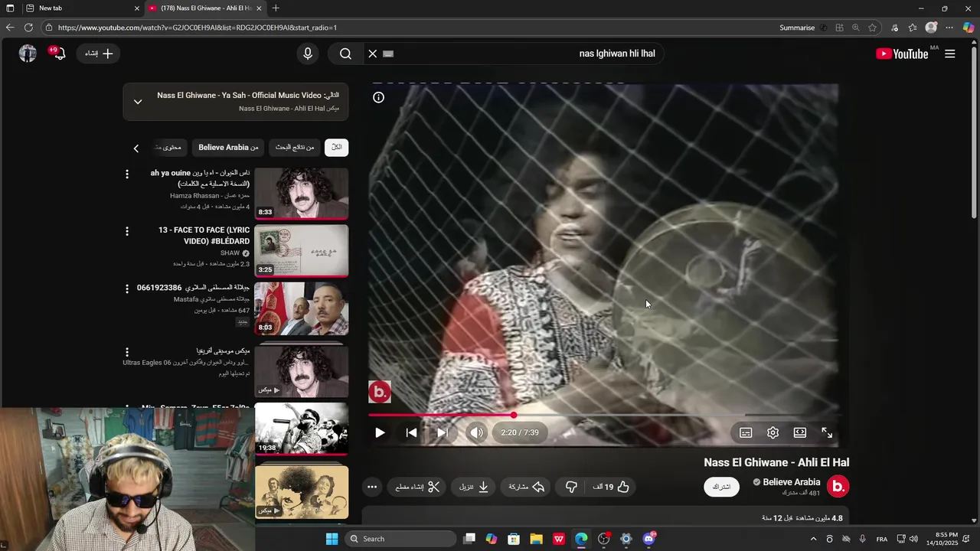Image resolution: width=980 pixels, height=551 pixels.
Task: Add page to favorites with star
Action: [x=872, y=28]
